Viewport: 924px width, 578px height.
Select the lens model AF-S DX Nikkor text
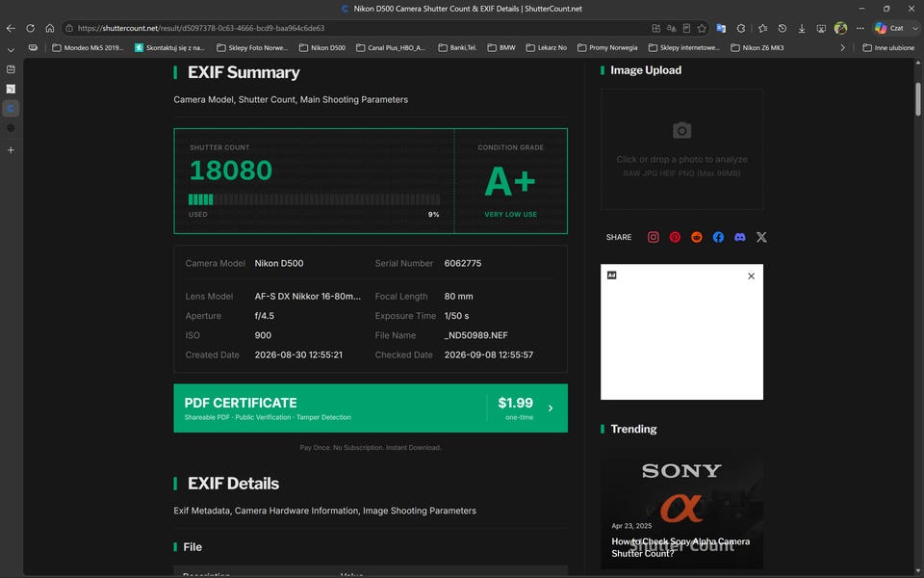click(x=308, y=297)
